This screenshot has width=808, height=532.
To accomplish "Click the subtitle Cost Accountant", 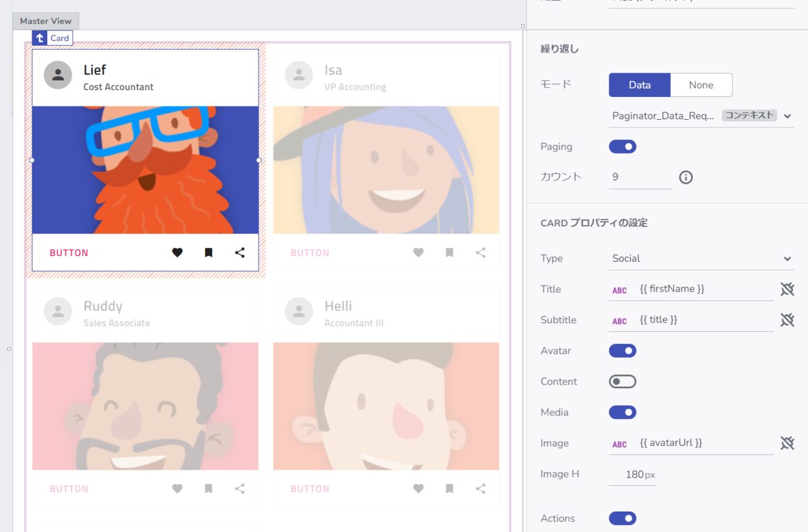I will 119,87.
